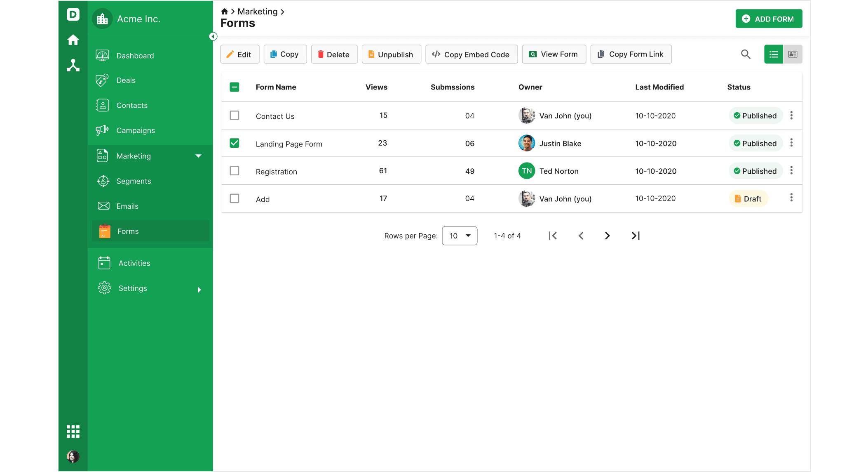Open the apps grid launcher icon
Image resolution: width=868 pixels, height=472 pixels.
click(x=73, y=431)
